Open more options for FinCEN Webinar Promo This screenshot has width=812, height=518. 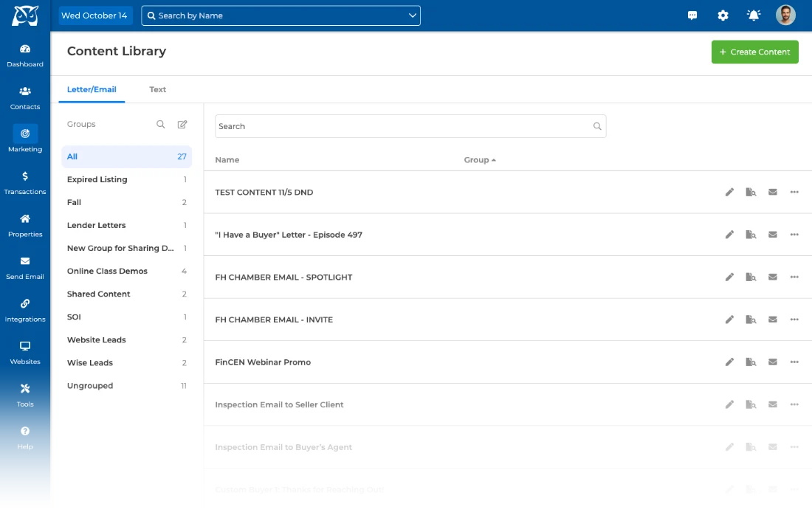(794, 362)
